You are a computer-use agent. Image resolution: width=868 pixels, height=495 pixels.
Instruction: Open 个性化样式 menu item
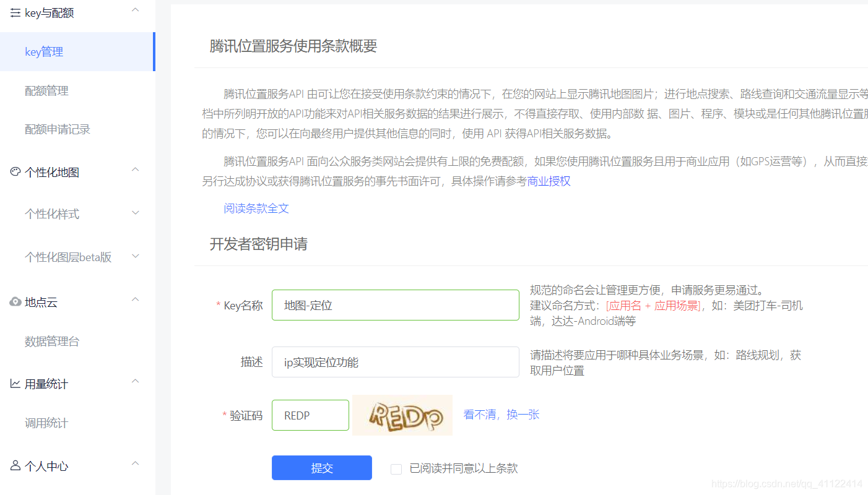point(52,214)
